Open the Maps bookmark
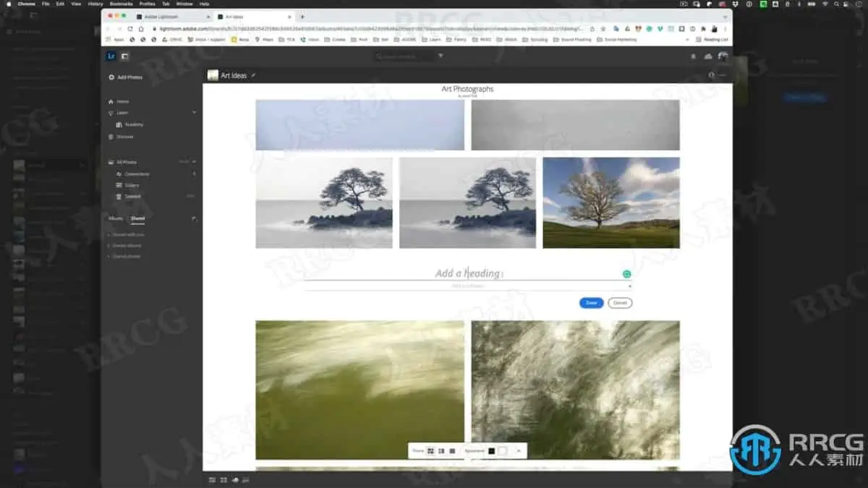868x488 pixels. pos(264,40)
